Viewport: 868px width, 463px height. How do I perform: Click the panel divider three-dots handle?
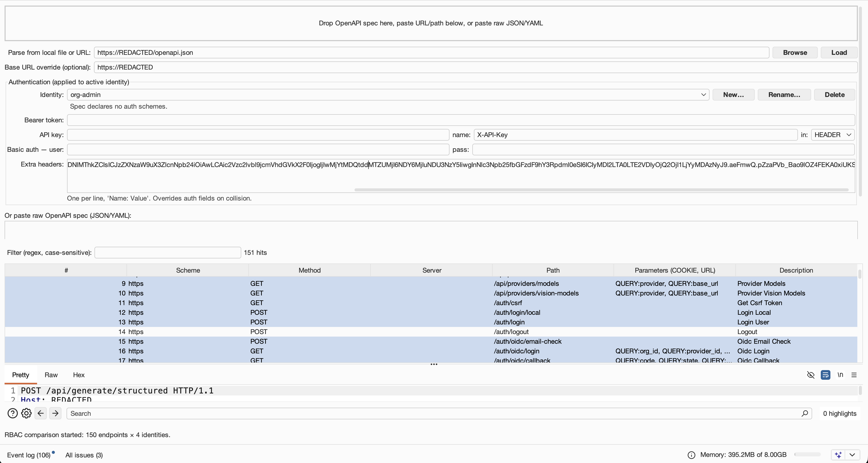click(x=434, y=364)
